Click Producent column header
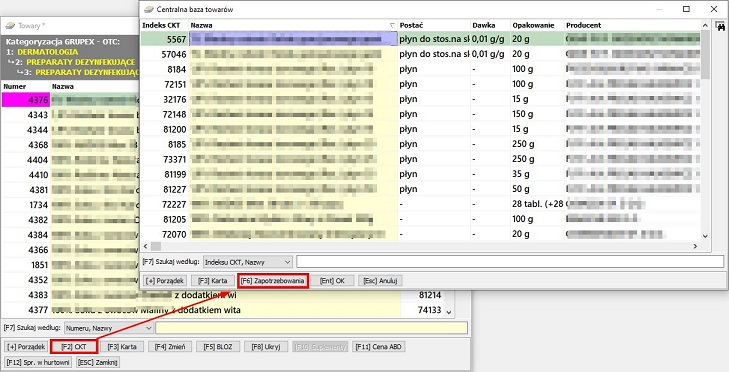Image resolution: width=729 pixels, height=372 pixels. point(632,25)
